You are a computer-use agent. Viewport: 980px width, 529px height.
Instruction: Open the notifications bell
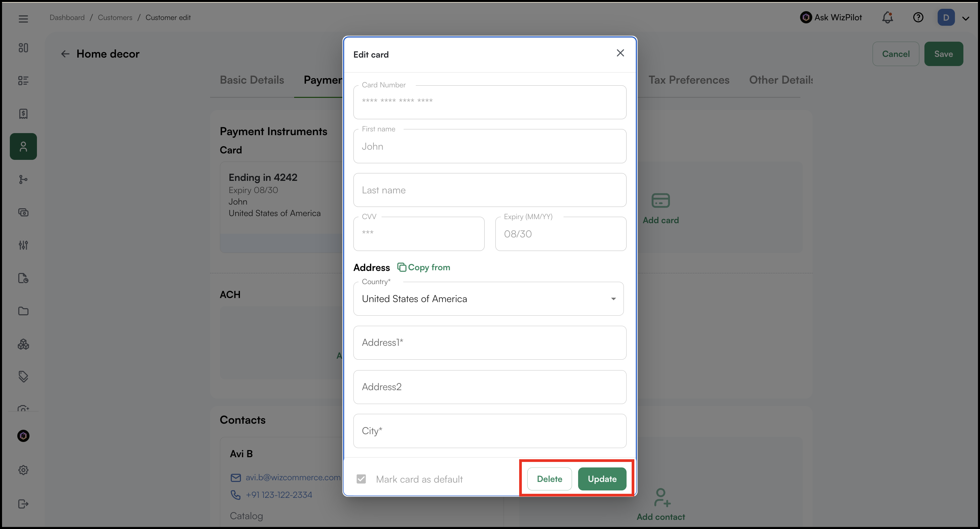point(887,18)
